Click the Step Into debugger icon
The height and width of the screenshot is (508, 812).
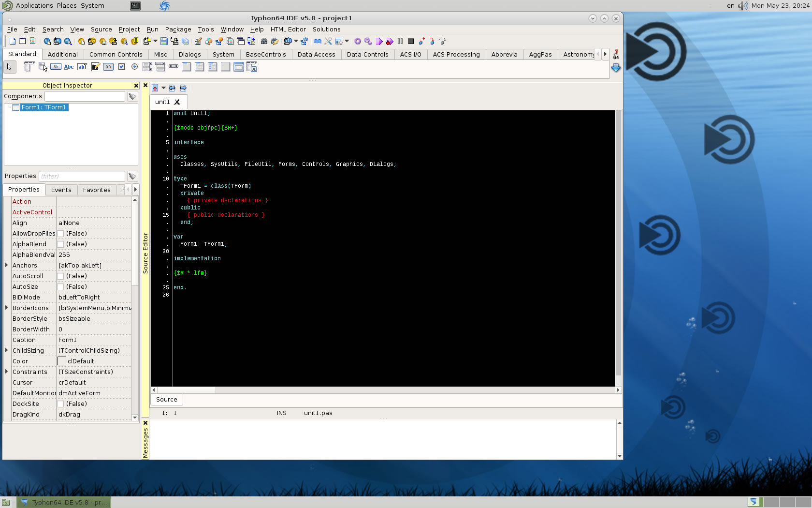pos(421,41)
